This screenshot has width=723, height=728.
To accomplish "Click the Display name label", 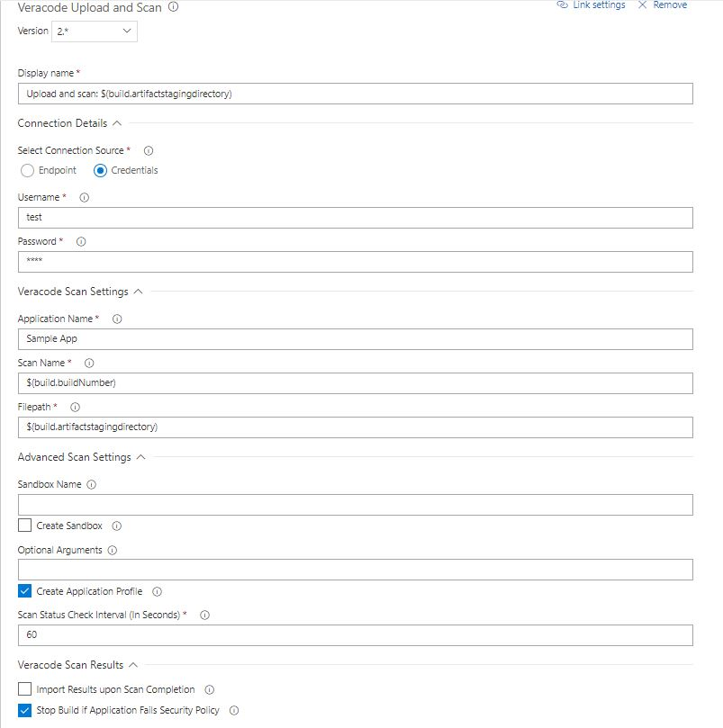I will point(46,73).
